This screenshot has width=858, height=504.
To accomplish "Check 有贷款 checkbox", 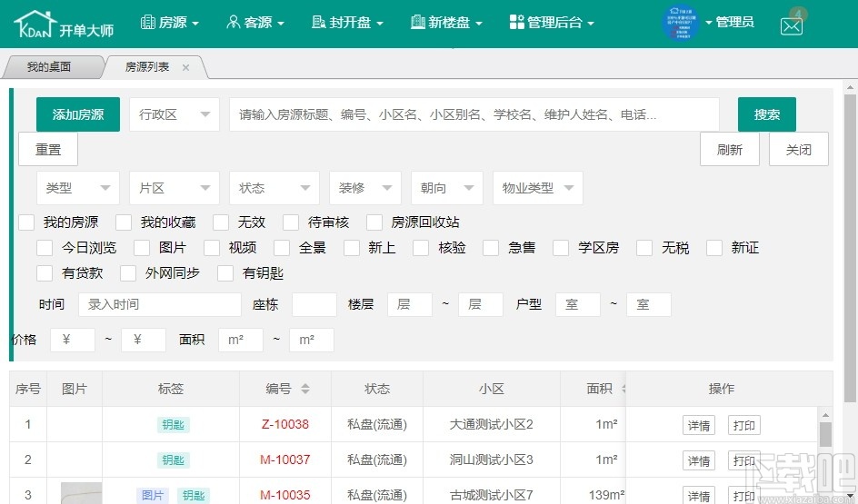I will pyautogui.click(x=45, y=272).
